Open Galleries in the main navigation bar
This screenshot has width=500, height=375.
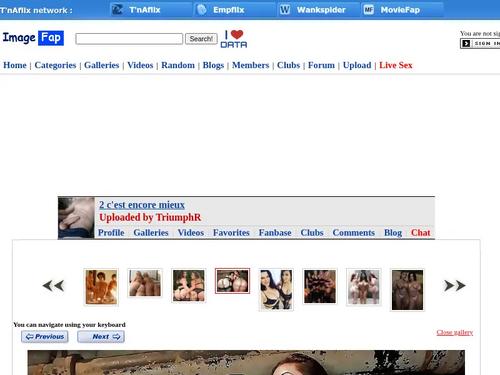point(102,65)
